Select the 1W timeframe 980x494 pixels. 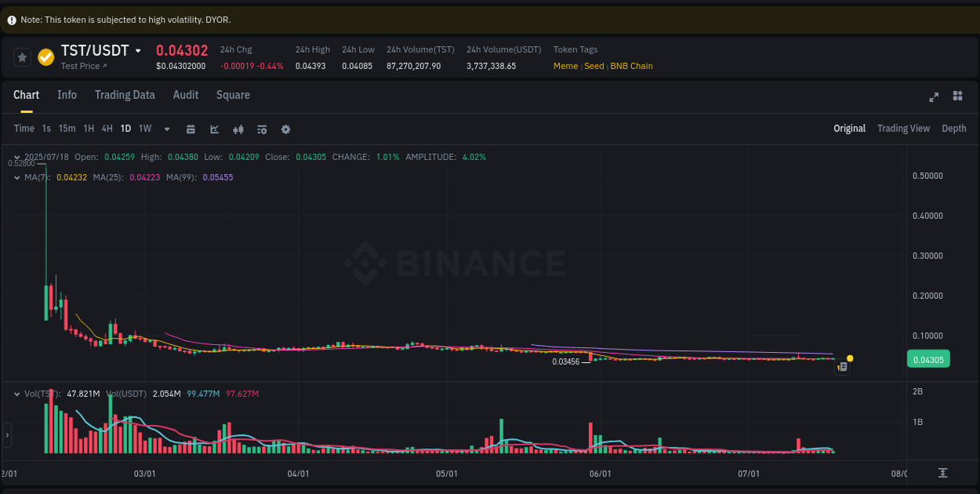coord(144,129)
